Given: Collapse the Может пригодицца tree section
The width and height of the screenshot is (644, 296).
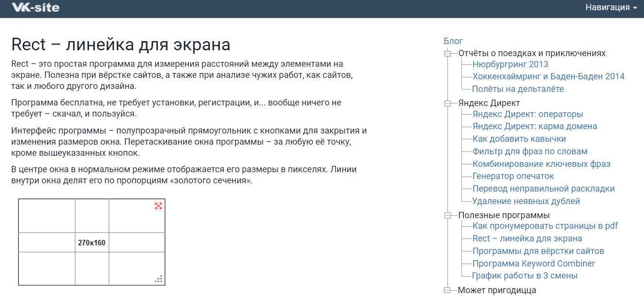Looking at the screenshot, I should [447, 290].
